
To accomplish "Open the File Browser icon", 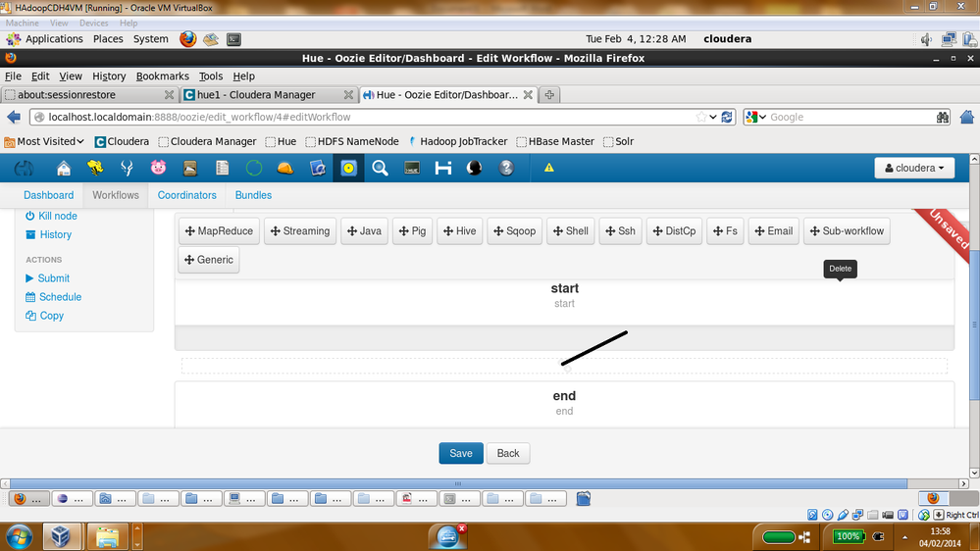I will click(190, 168).
